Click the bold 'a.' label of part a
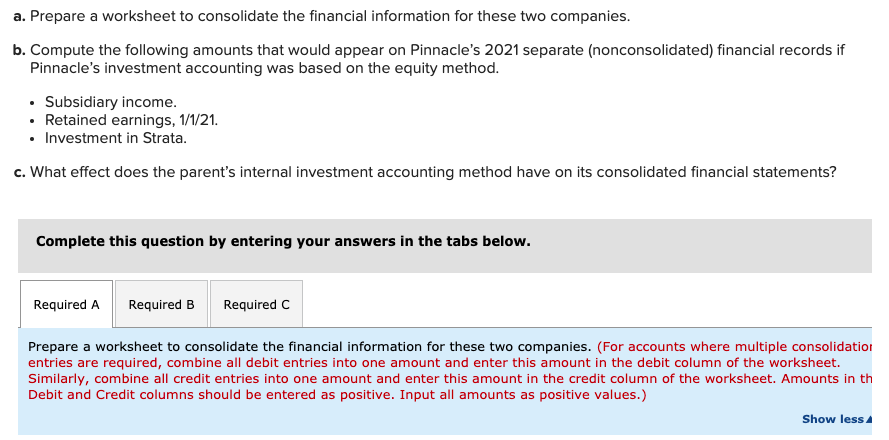The image size is (889, 440). pyautogui.click(x=20, y=16)
